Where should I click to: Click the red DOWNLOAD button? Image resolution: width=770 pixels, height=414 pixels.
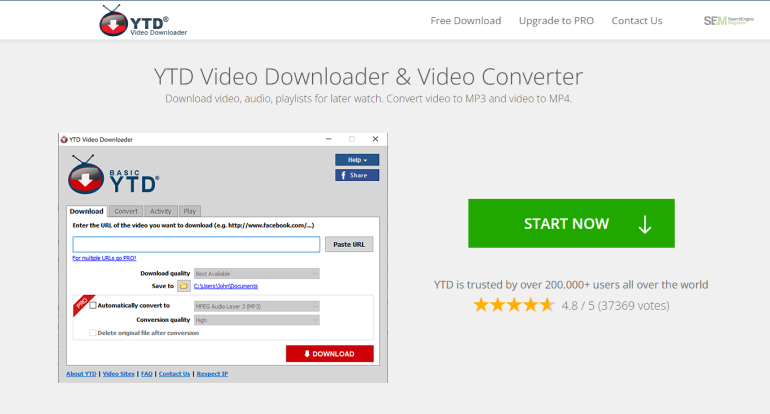point(330,354)
